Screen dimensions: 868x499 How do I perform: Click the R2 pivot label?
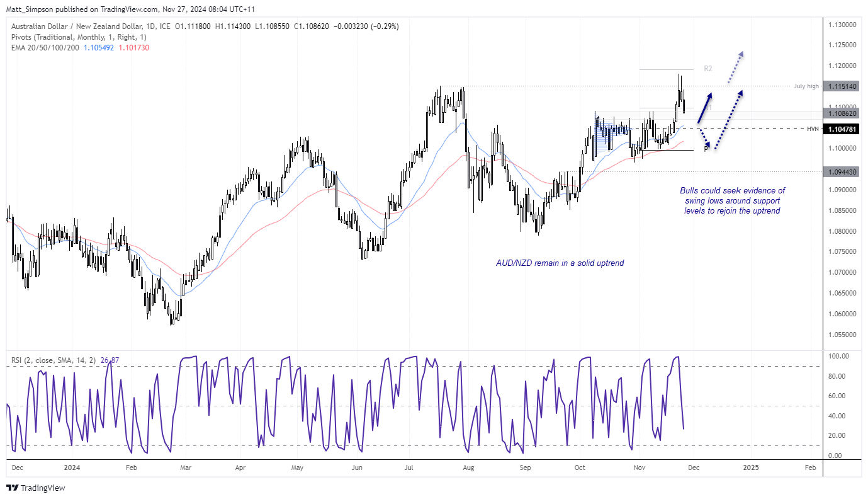707,68
